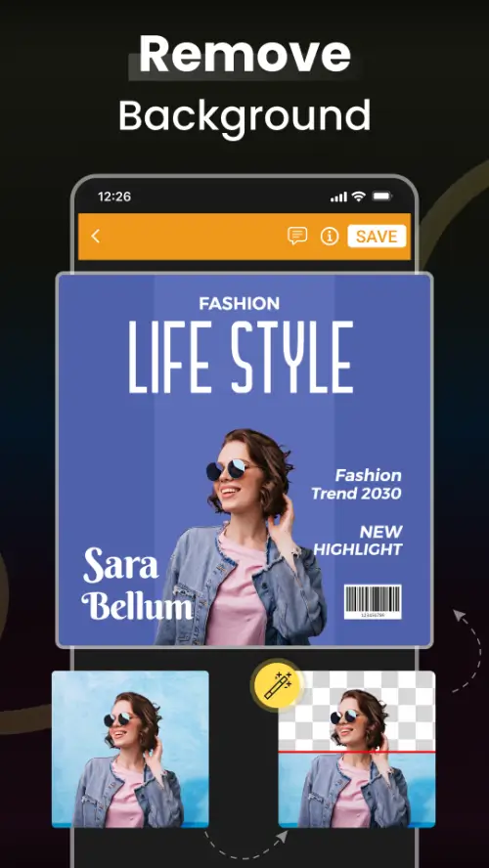This screenshot has width=489, height=868.
Task: Select the LIFE STYLE headline text
Action: point(241,357)
